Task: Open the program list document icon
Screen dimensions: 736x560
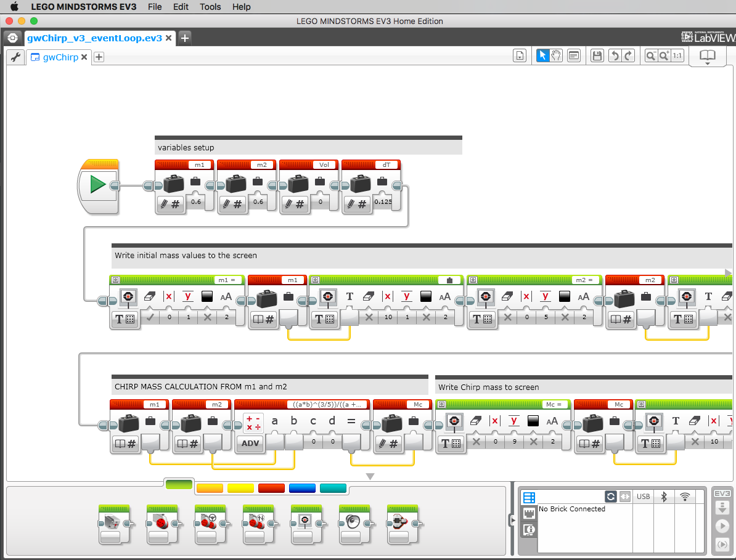Action: [520, 56]
